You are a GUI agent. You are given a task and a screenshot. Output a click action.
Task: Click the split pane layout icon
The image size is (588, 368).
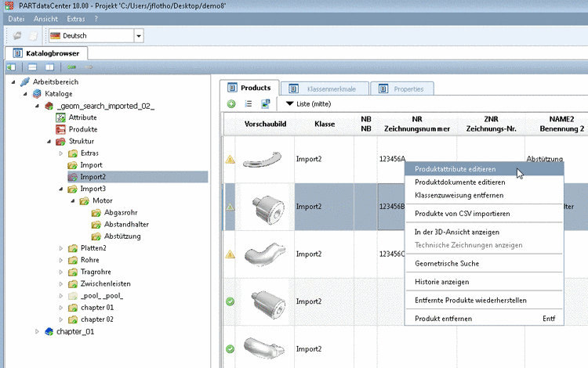coord(49,67)
